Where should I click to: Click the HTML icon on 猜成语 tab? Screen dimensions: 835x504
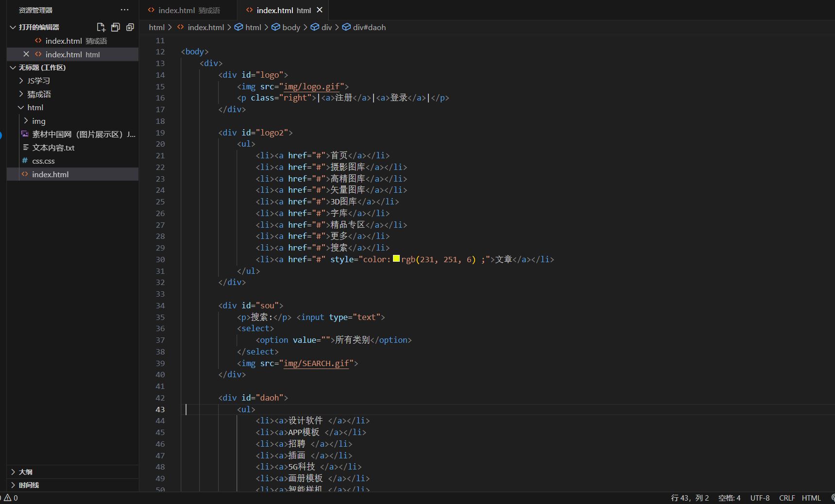pyautogui.click(x=152, y=10)
